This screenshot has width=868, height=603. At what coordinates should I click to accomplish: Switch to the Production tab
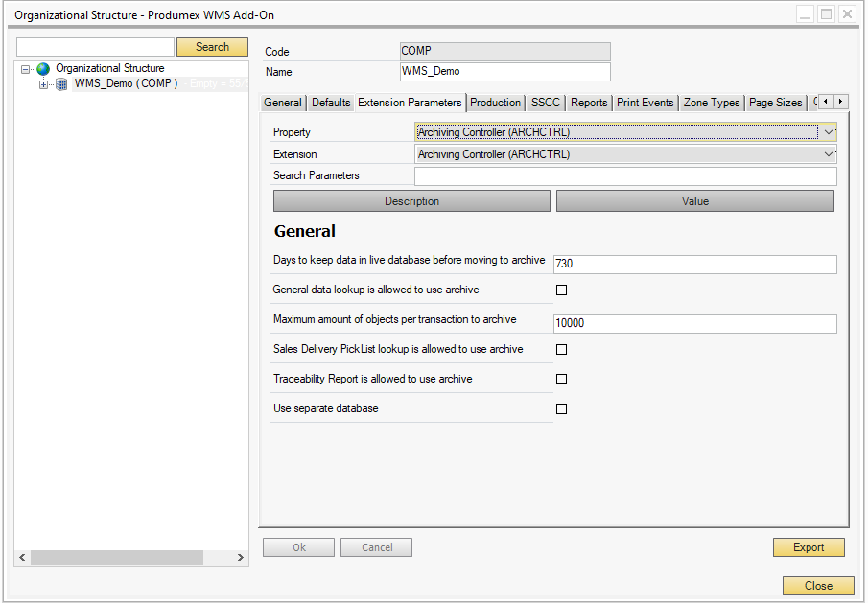coord(496,103)
